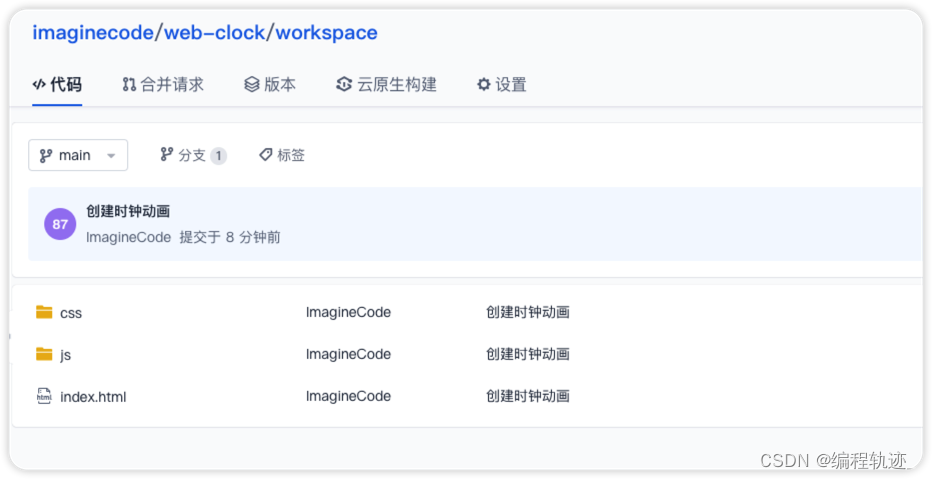Click the cloud build icon

(344, 84)
